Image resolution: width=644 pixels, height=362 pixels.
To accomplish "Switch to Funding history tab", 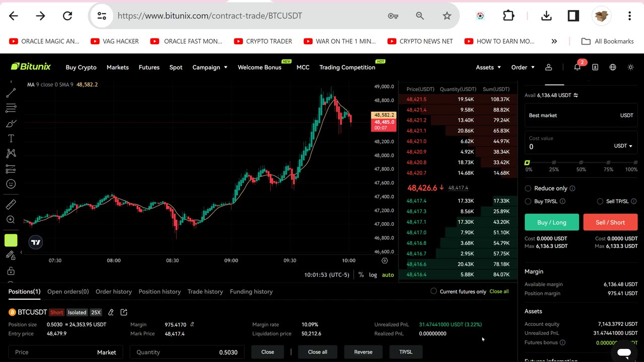I will (251, 291).
